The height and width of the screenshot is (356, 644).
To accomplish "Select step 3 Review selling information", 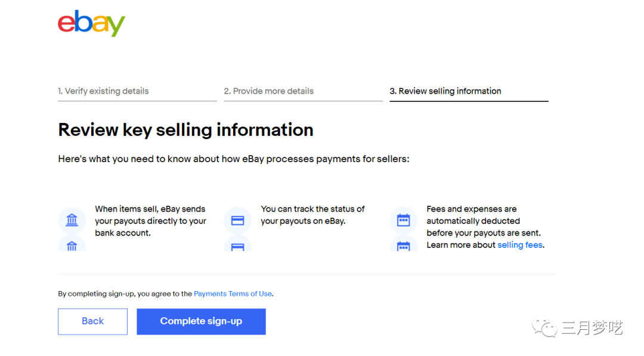I will click(x=445, y=91).
